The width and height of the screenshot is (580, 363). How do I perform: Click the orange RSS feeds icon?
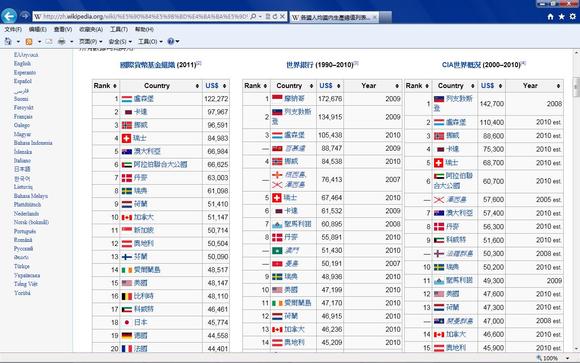[x=29, y=41]
